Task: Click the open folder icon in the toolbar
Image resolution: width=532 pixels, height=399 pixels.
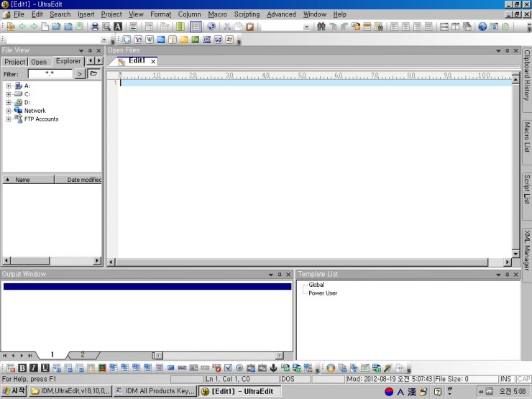Action: tap(56, 27)
